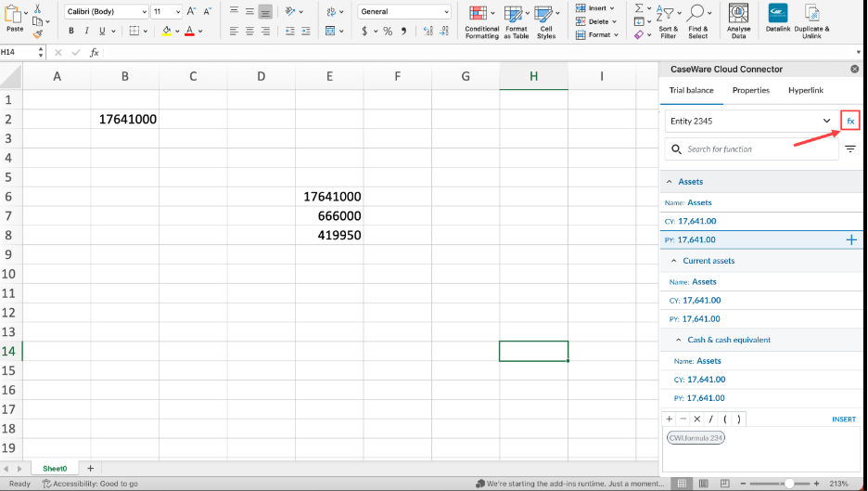The width and height of the screenshot is (868, 491).
Task: Switch to the Trial balance tab
Action: pyautogui.click(x=692, y=90)
